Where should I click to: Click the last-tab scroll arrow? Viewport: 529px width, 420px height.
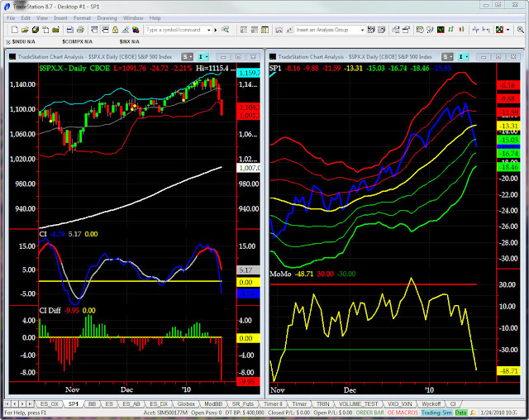tap(30, 403)
